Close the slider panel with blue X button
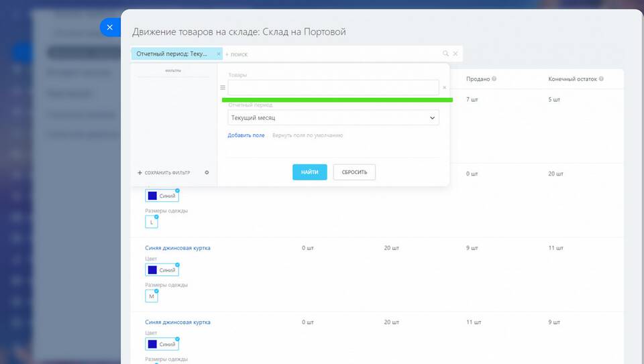 coord(109,27)
